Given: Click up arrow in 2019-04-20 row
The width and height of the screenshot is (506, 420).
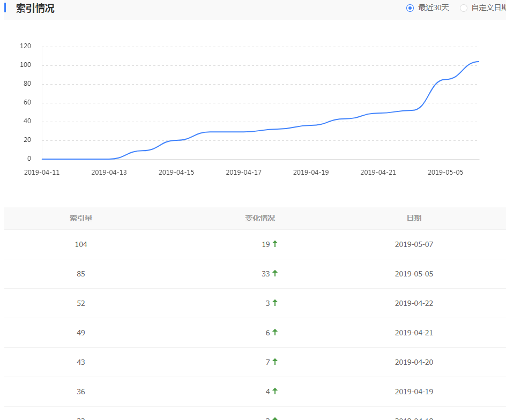Looking at the screenshot, I should click(275, 362).
